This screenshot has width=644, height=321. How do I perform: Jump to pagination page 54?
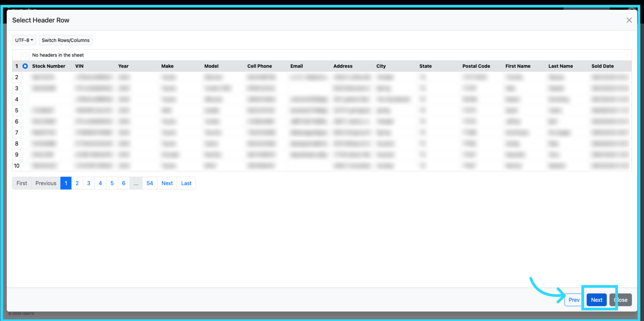coord(150,183)
